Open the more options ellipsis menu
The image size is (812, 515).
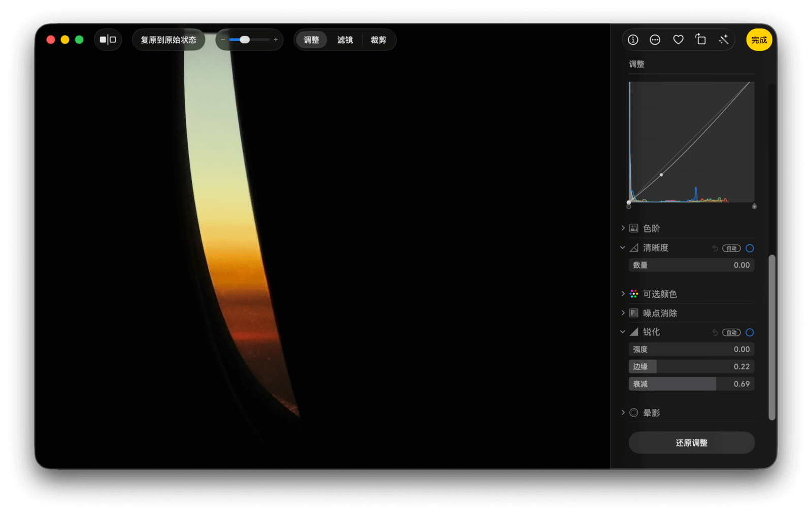click(x=655, y=40)
